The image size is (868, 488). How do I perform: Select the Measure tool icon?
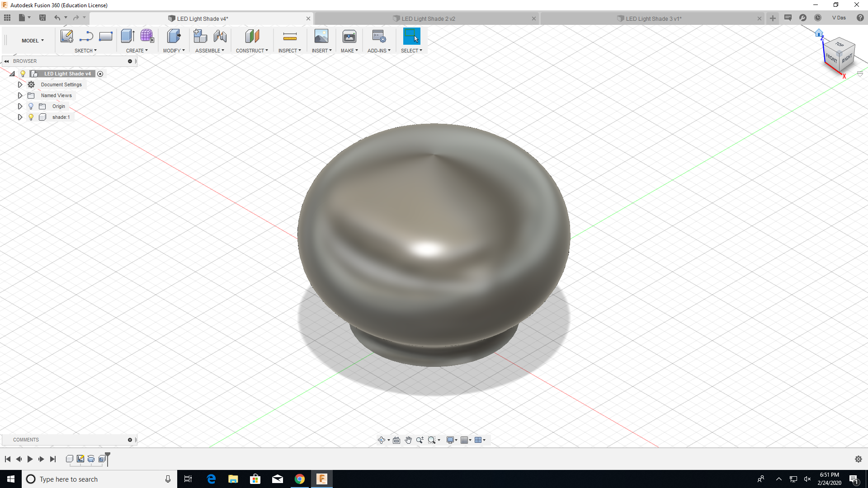pyautogui.click(x=289, y=36)
